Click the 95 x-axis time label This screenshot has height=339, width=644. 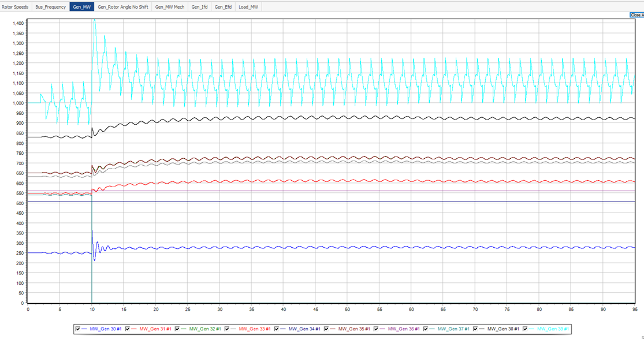[635, 310]
